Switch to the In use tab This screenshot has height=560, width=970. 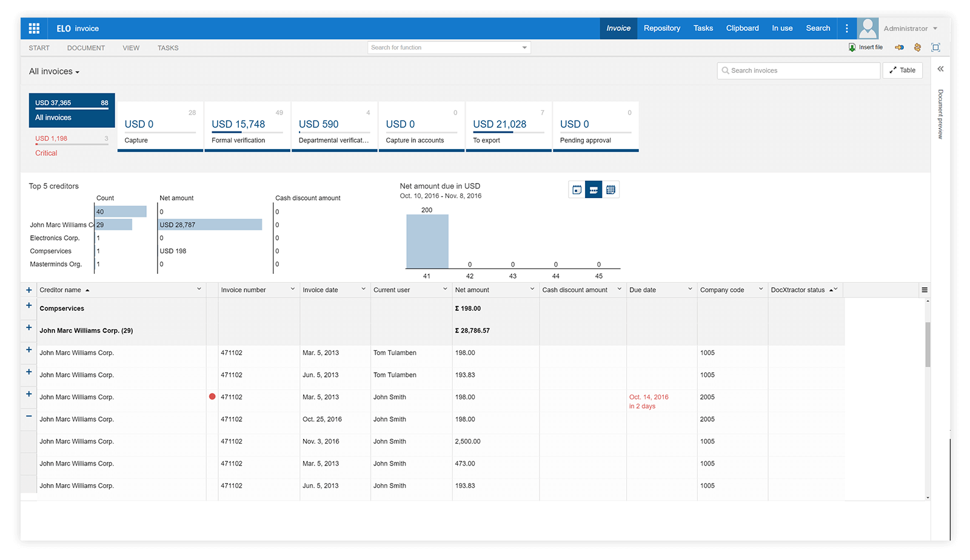pos(782,28)
